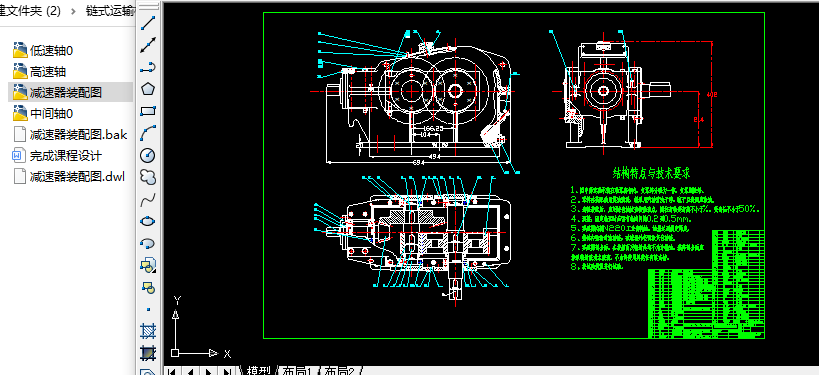
Task: Click the 166.25 dimension text
Action: tap(433, 128)
